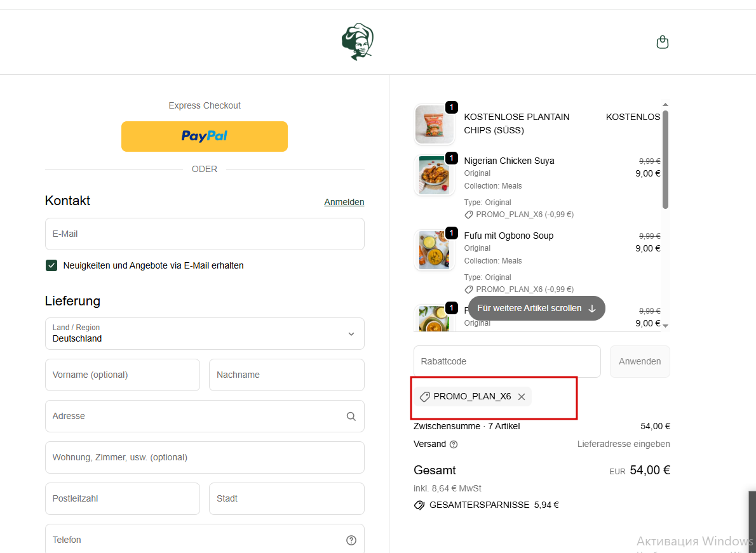
Task: Click the Kontakt section heading
Action: pos(67,201)
